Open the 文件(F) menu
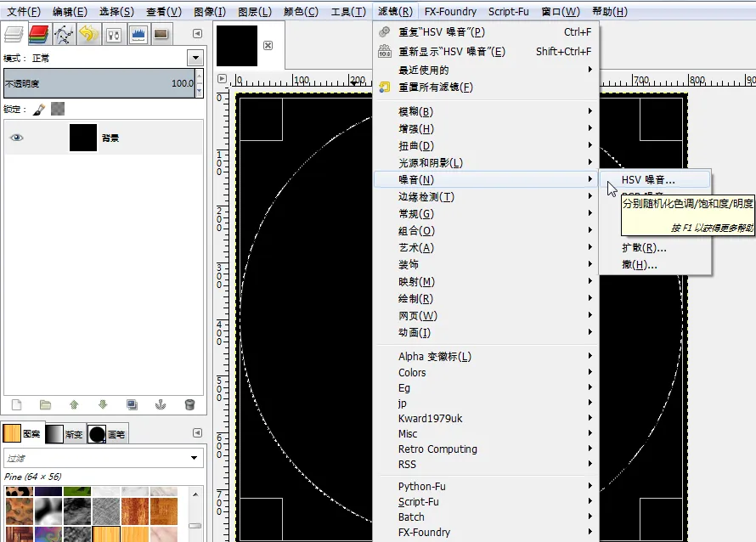756x542 pixels. [x=24, y=12]
